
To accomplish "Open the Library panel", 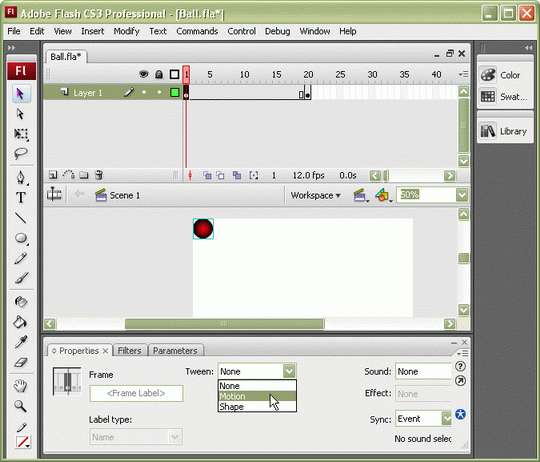I will pos(505,131).
